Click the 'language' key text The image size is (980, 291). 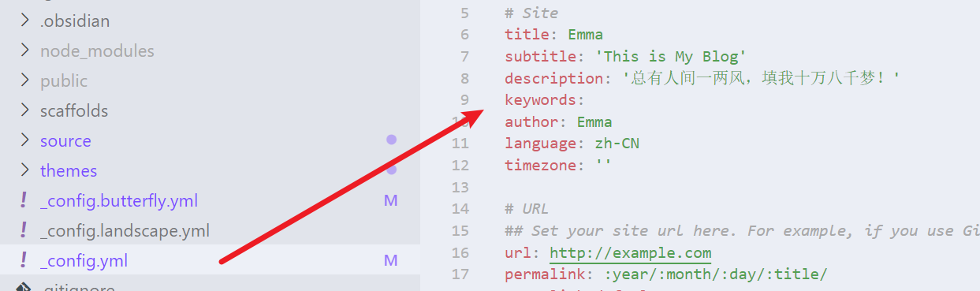(x=541, y=144)
